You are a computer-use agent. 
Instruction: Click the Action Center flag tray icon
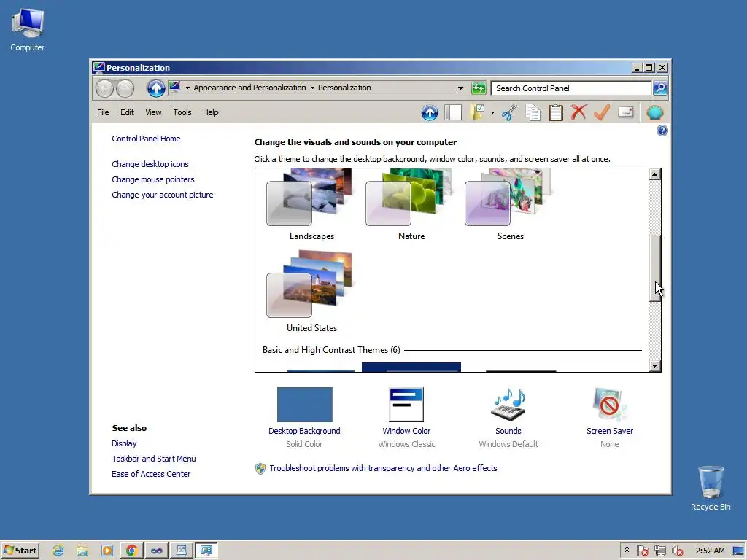(642, 551)
